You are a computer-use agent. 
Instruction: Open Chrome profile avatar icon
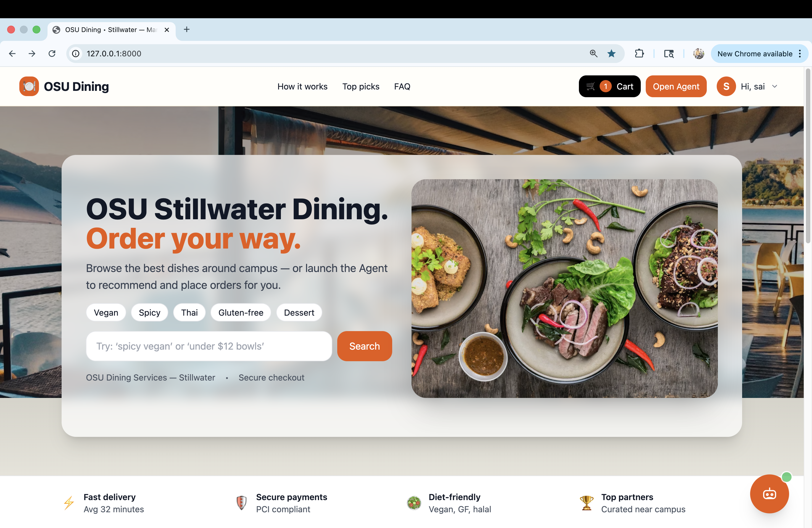coord(698,54)
